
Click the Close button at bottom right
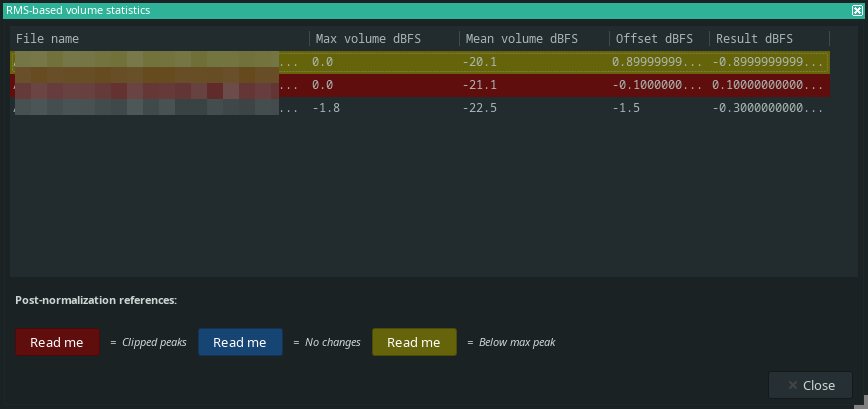pos(810,385)
